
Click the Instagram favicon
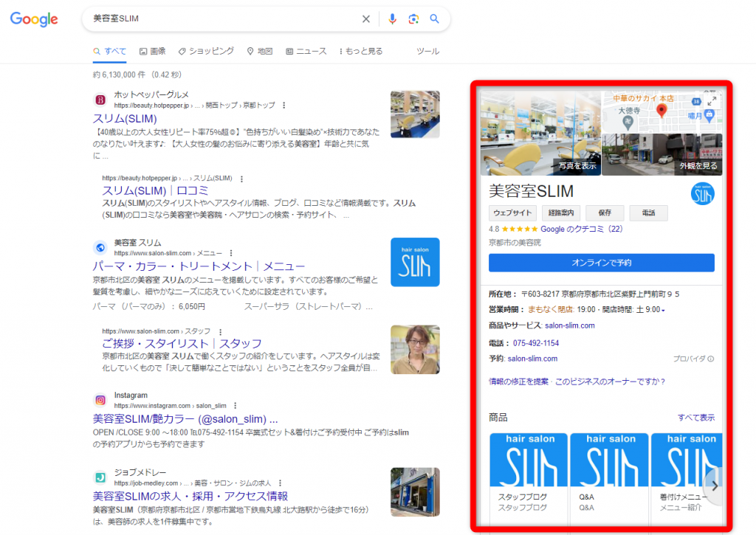tap(100, 400)
